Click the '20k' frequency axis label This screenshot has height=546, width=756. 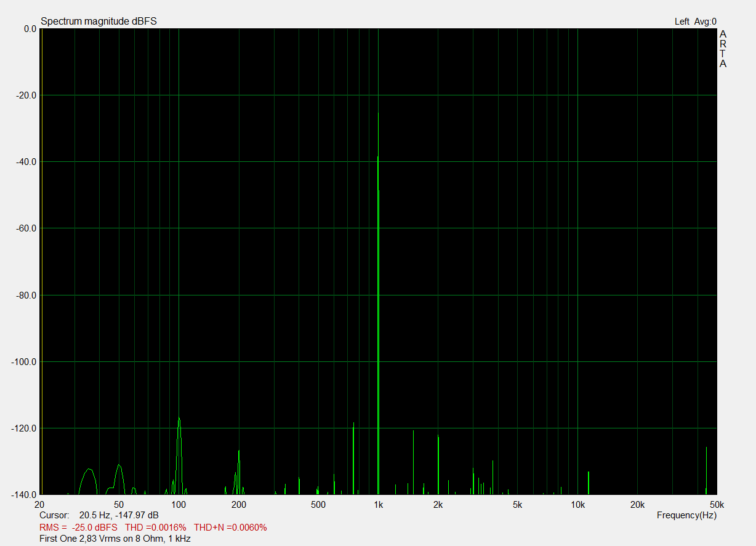point(638,505)
